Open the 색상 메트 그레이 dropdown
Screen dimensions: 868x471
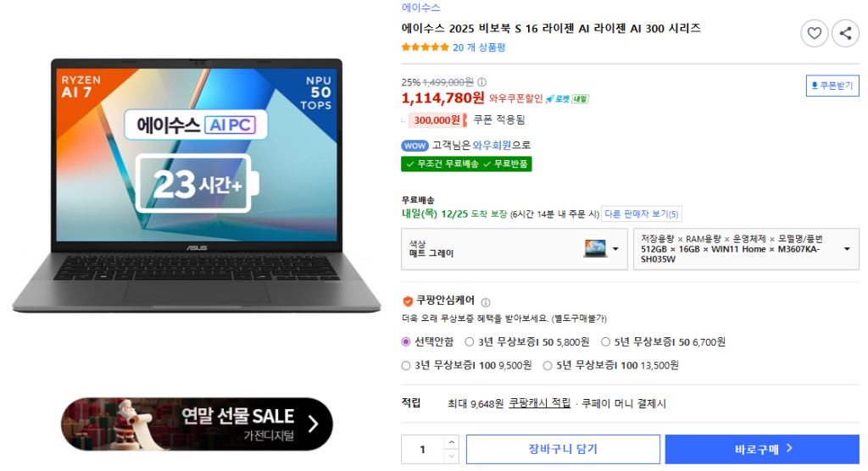[x=515, y=249]
